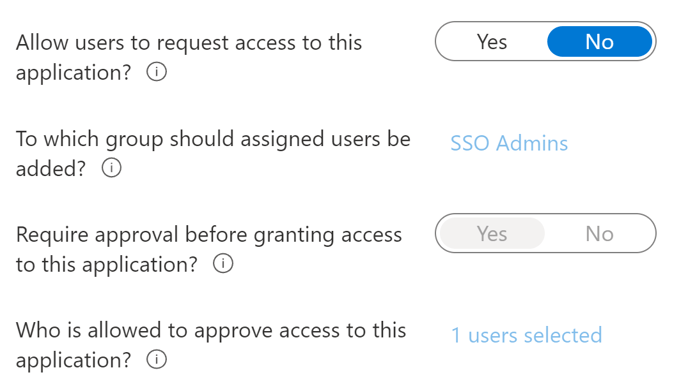Choose No for Require approval before granting access

599,233
